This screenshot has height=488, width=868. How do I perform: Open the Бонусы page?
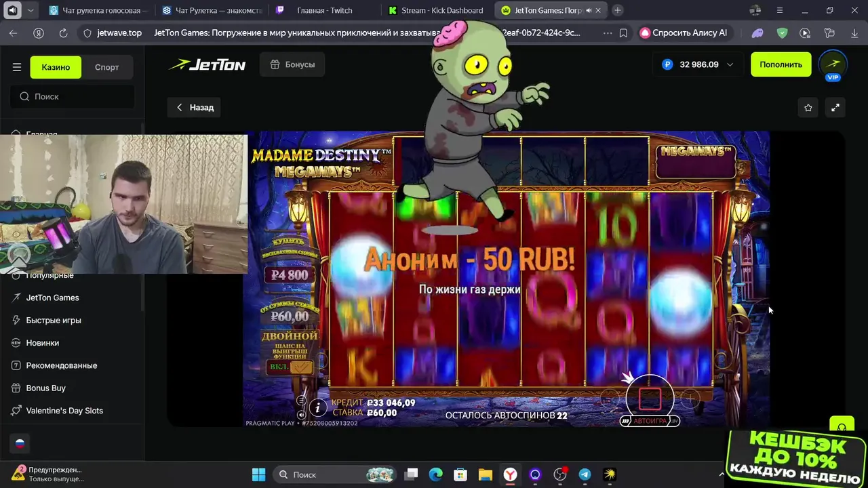click(x=292, y=64)
